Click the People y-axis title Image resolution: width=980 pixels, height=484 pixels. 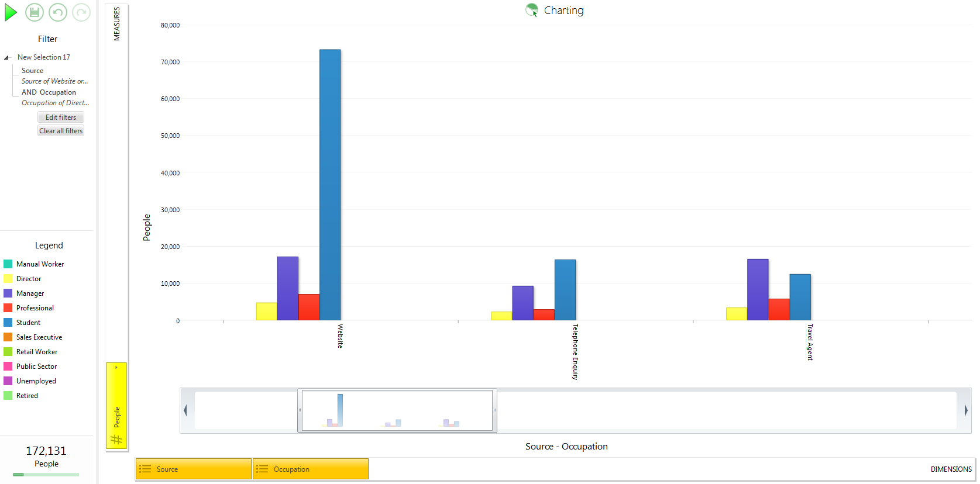pos(147,227)
